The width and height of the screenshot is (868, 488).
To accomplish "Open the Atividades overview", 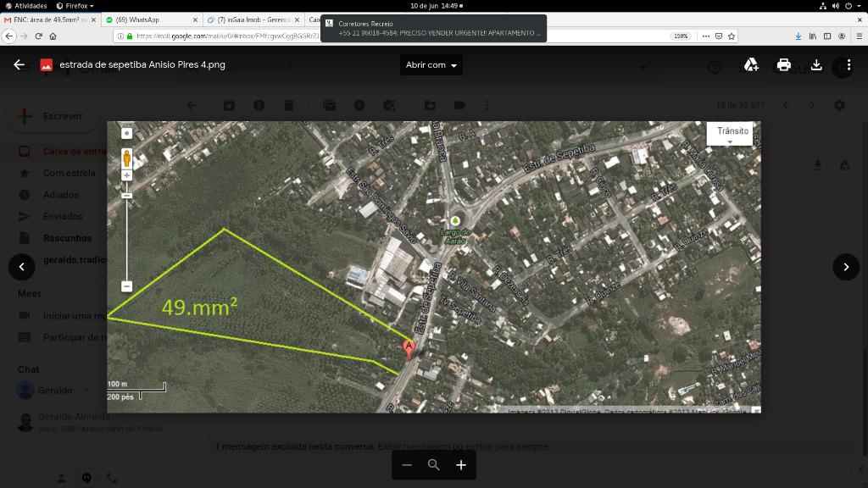I will [x=26, y=6].
